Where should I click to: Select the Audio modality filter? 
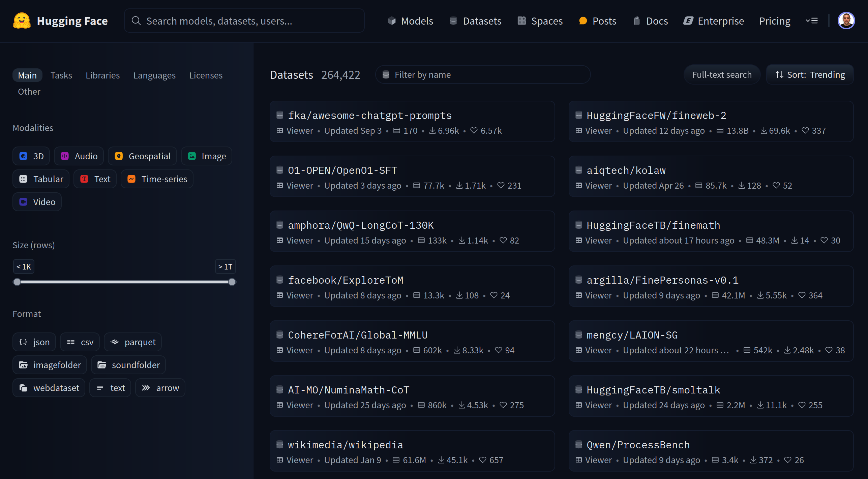point(79,156)
